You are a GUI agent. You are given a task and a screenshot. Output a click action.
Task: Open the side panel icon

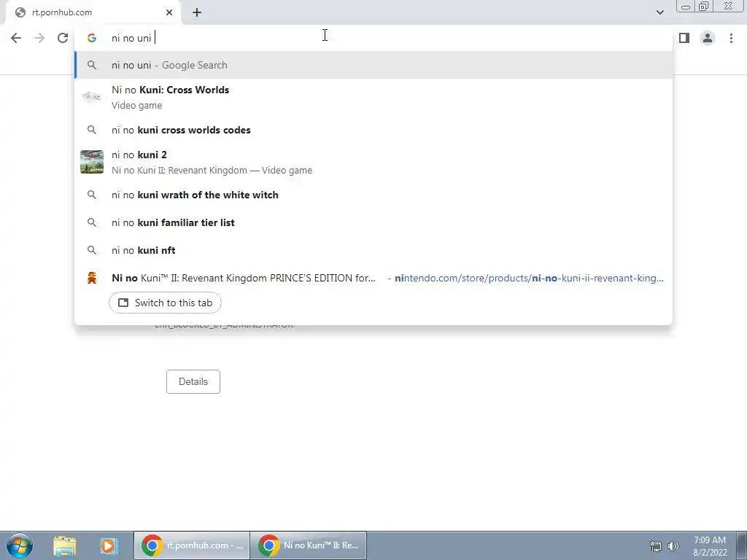(684, 38)
